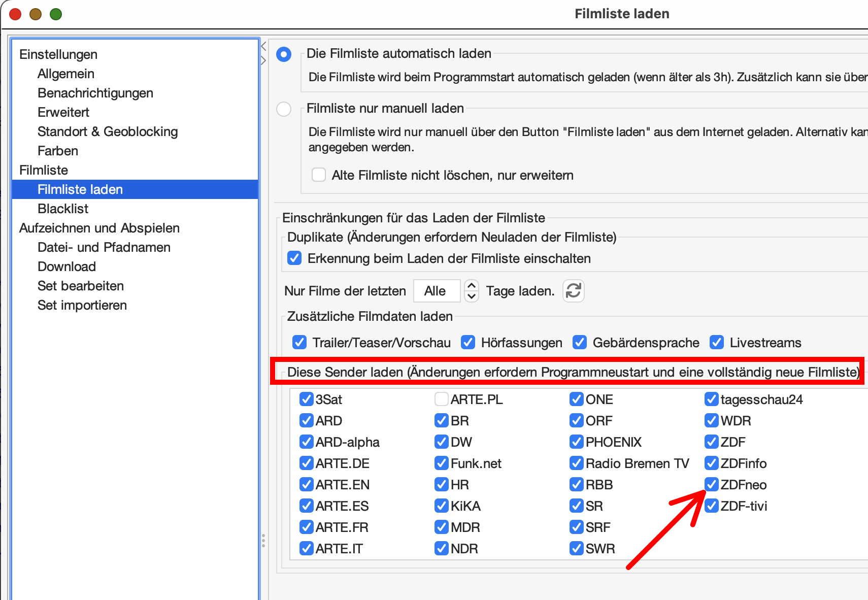This screenshot has height=600, width=868.
Task: Go to the Benachrichtigungen settings
Action: [x=95, y=93]
